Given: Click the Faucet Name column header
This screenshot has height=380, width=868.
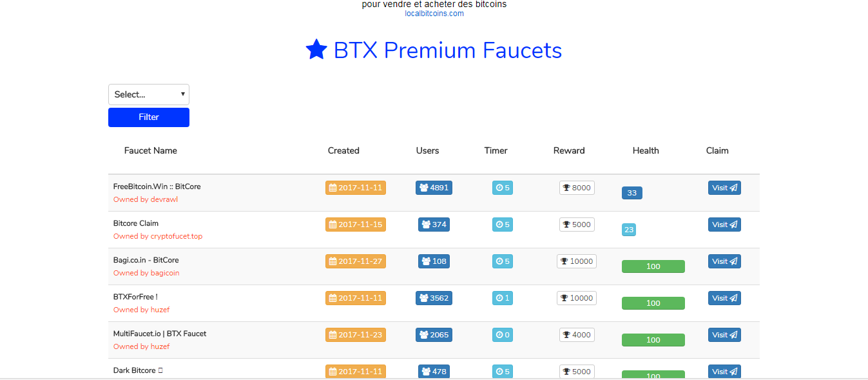Looking at the screenshot, I should (151, 150).
